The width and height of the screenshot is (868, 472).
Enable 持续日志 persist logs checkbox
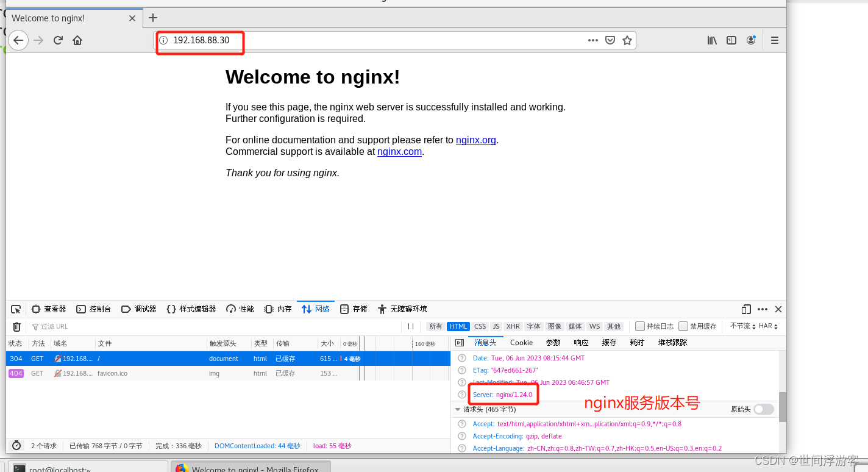(x=640, y=326)
